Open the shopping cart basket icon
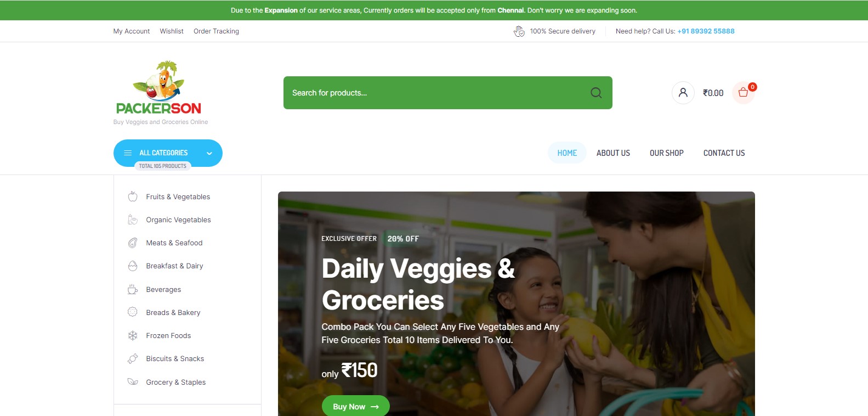This screenshot has width=868, height=416. pos(744,93)
